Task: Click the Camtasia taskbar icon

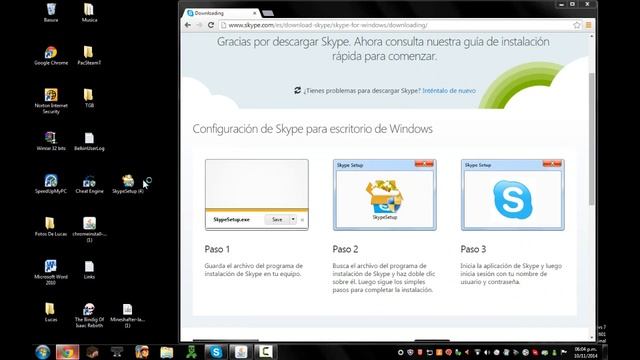Action: [265, 352]
